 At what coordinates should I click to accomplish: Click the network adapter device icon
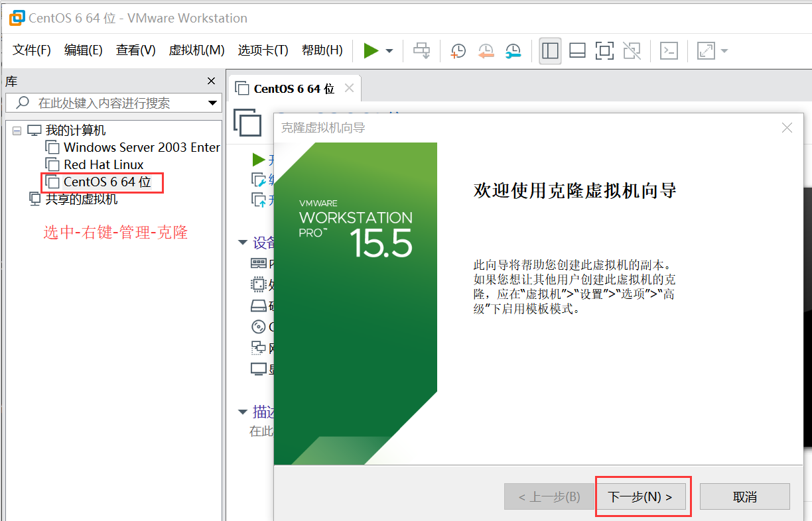(259, 347)
